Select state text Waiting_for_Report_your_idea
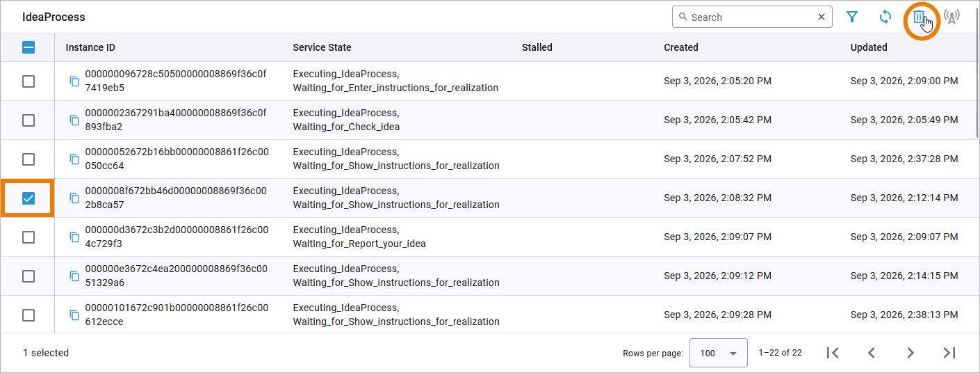This screenshot has height=373, width=980. [x=359, y=244]
